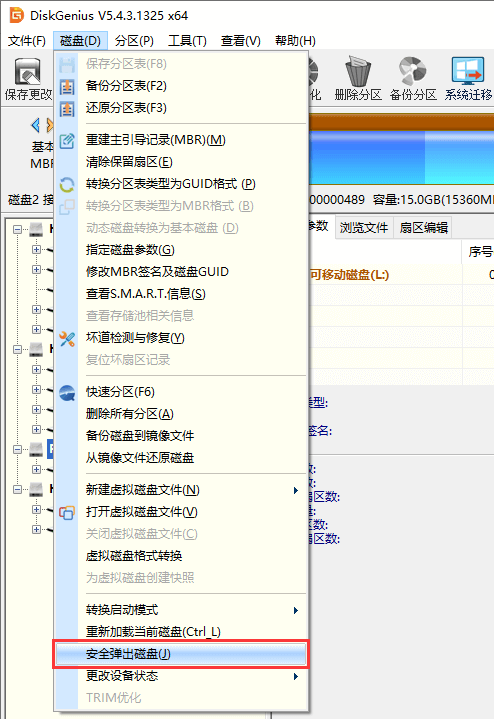This screenshot has width=494, height=719.
Task: Open the 帮助(H) menu
Action: click(295, 41)
